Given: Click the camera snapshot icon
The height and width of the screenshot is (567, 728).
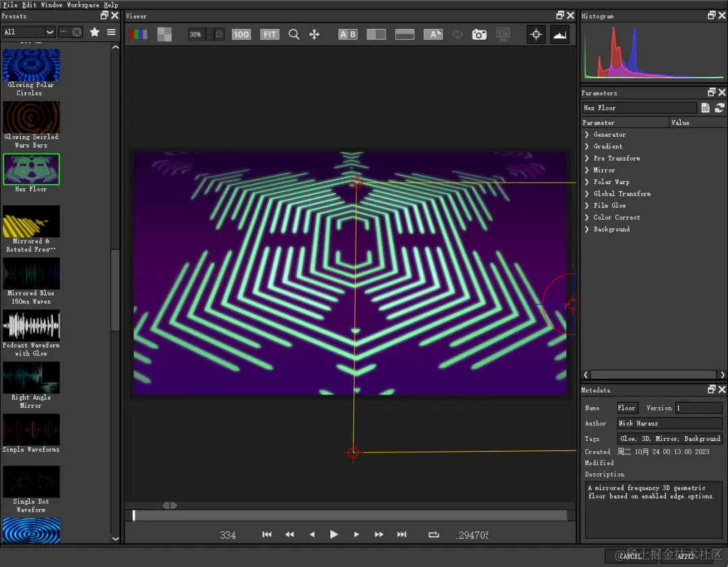Looking at the screenshot, I should click(x=479, y=34).
